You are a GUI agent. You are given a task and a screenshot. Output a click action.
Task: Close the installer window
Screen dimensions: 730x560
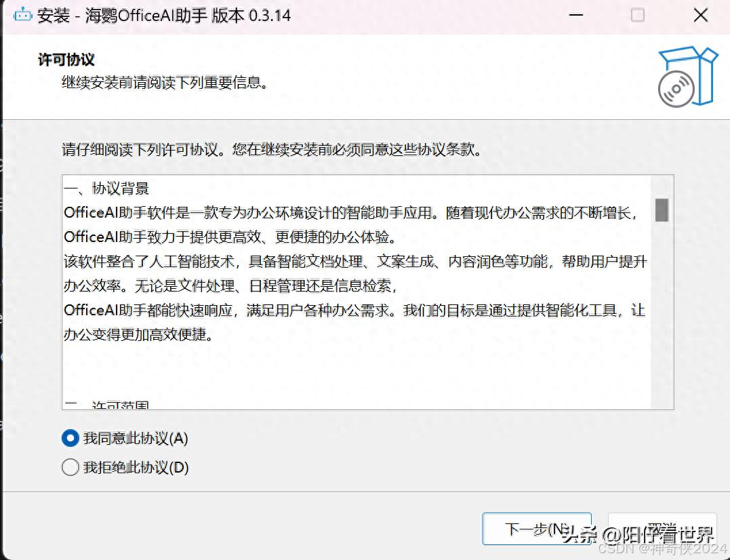(x=700, y=15)
